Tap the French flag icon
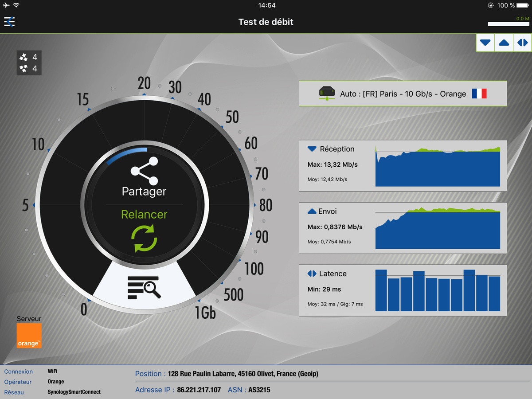Image resolution: width=532 pixels, height=399 pixels. tap(479, 94)
